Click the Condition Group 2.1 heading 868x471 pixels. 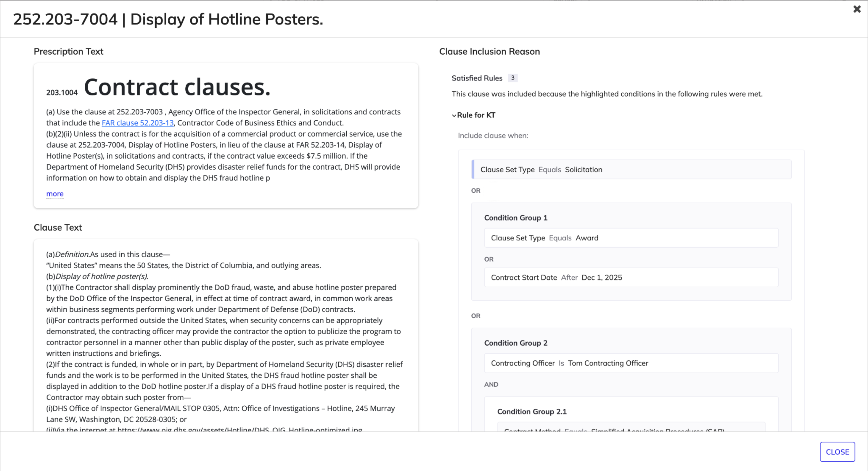pyautogui.click(x=532, y=412)
